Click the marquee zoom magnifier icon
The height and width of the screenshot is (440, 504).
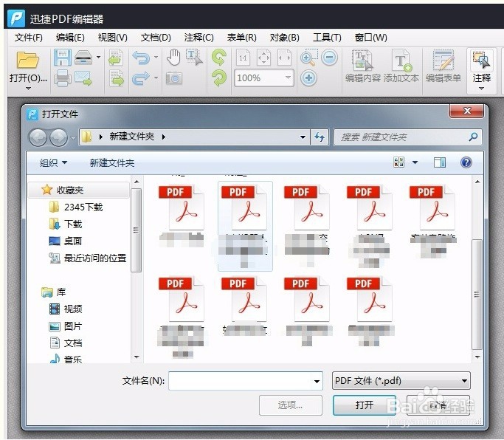[308, 58]
